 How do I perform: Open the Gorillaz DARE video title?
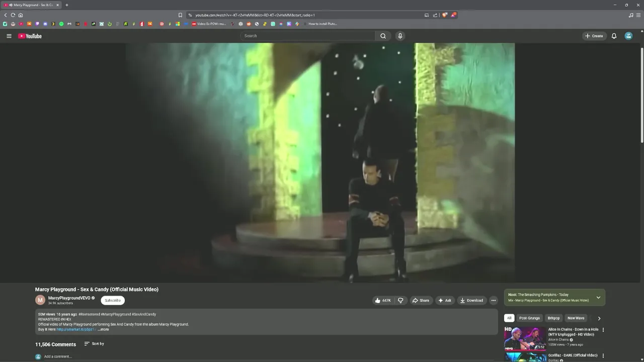tap(573, 355)
